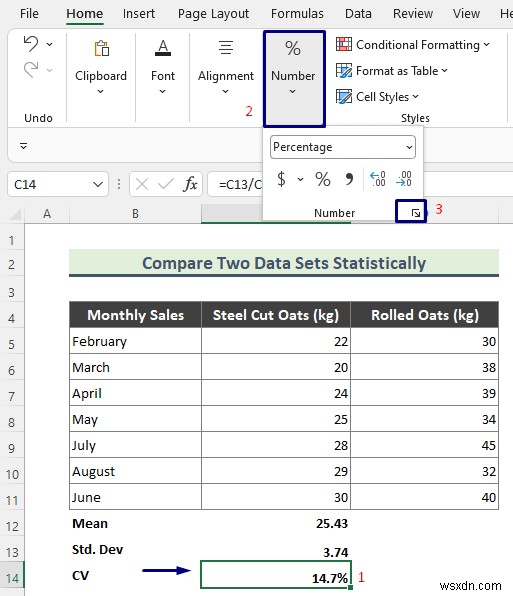
Task: Select the February cell
Action: 135,341
